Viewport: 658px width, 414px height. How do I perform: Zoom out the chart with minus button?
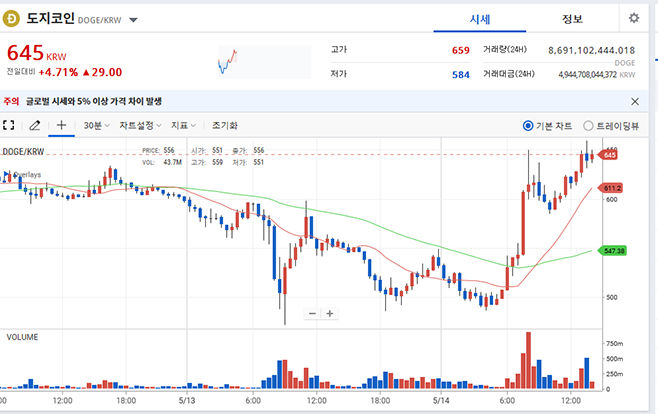pos(312,313)
